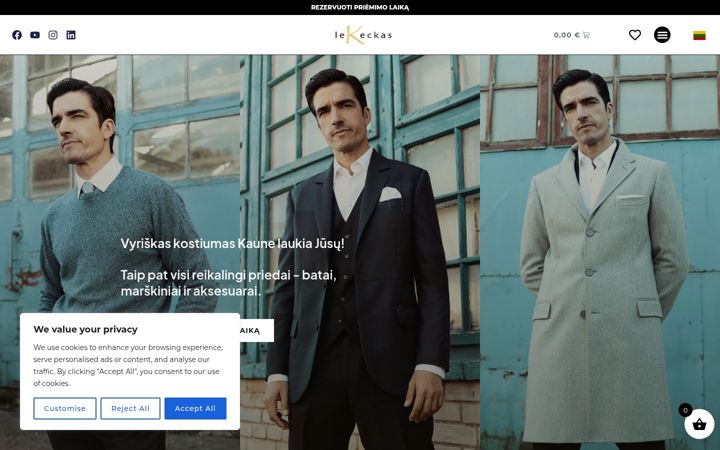This screenshot has width=720, height=450.
Task: Reject all cookies
Action: tap(130, 408)
